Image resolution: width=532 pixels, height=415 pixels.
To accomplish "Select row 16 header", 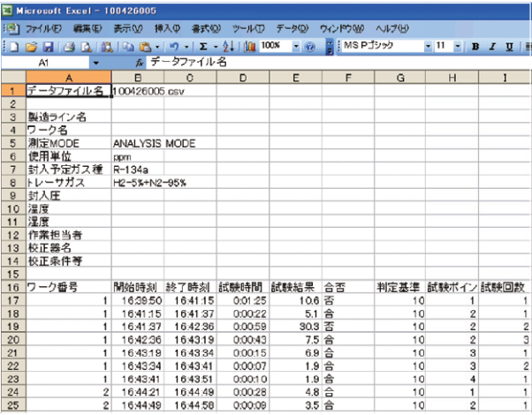I will click(x=13, y=288).
